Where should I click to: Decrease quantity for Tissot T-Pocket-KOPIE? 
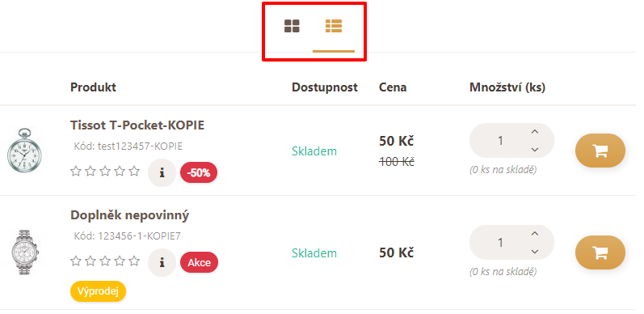(x=534, y=150)
